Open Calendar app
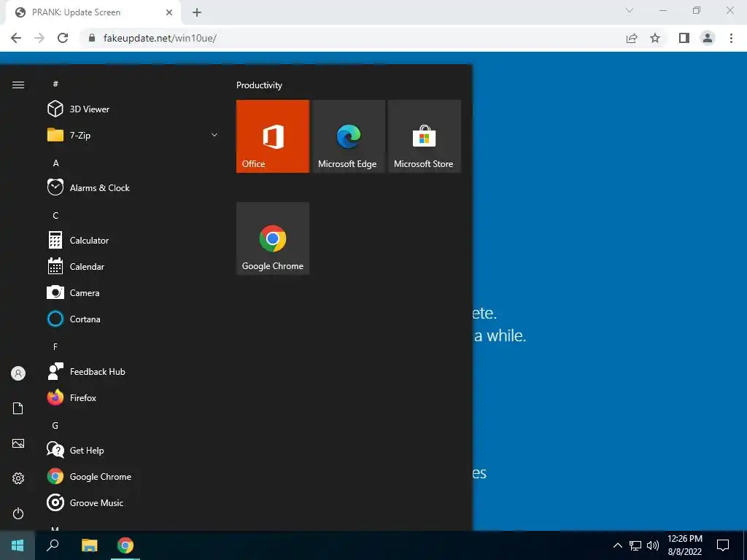This screenshot has width=747, height=560. pos(133,267)
